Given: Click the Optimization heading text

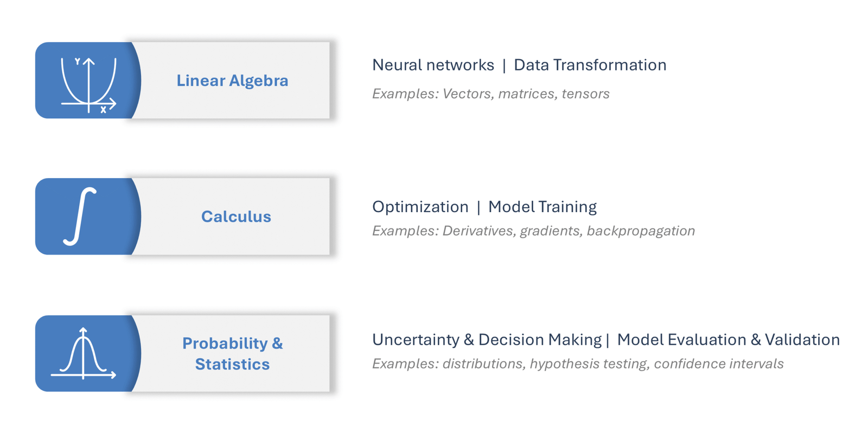Looking at the screenshot, I should click(420, 207).
